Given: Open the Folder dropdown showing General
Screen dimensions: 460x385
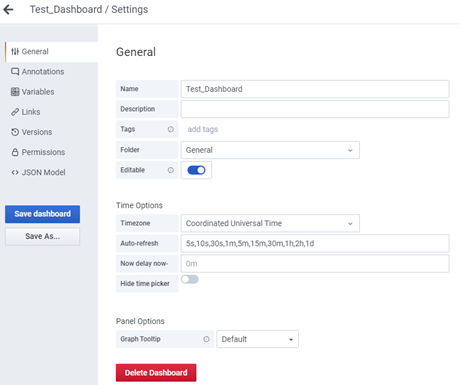Looking at the screenshot, I should [270, 150].
